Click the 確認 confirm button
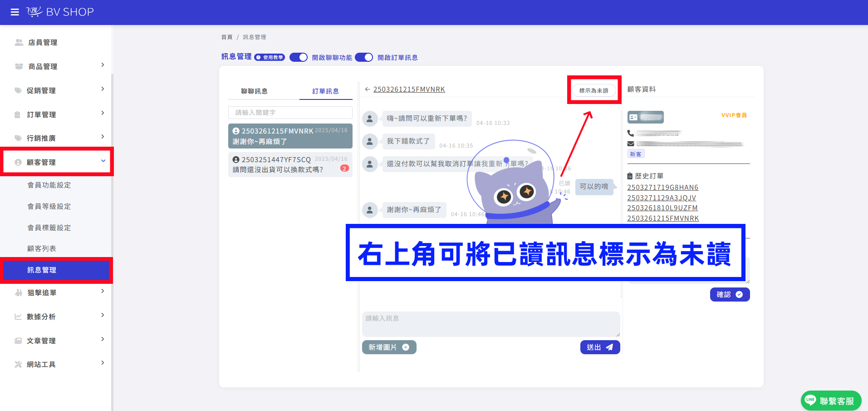868x411 pixels. click(x=730, y=294)
